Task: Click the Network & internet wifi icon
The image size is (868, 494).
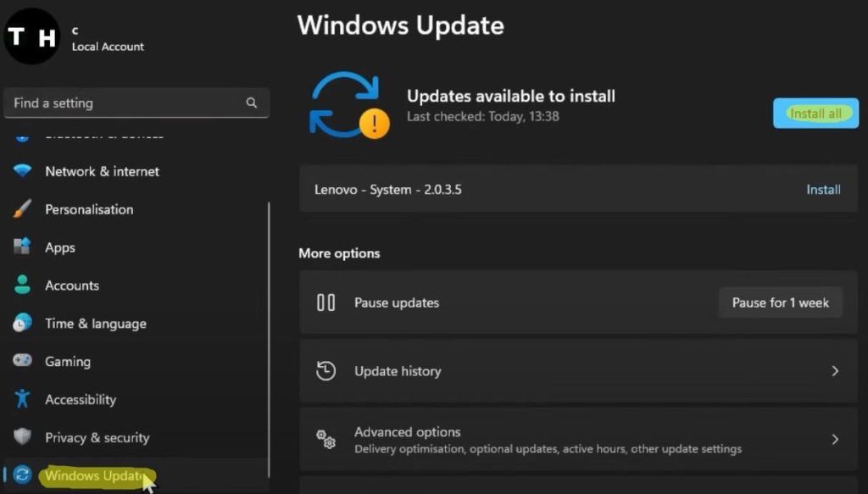Action: (x=22, y=171)
